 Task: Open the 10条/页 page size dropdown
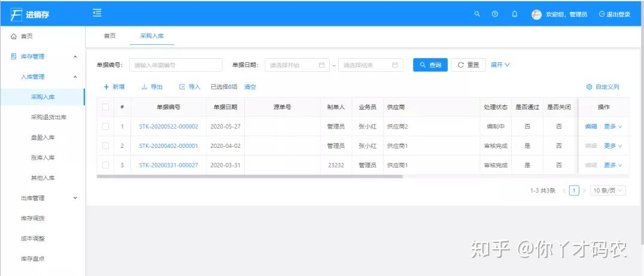tap(608, 190)
